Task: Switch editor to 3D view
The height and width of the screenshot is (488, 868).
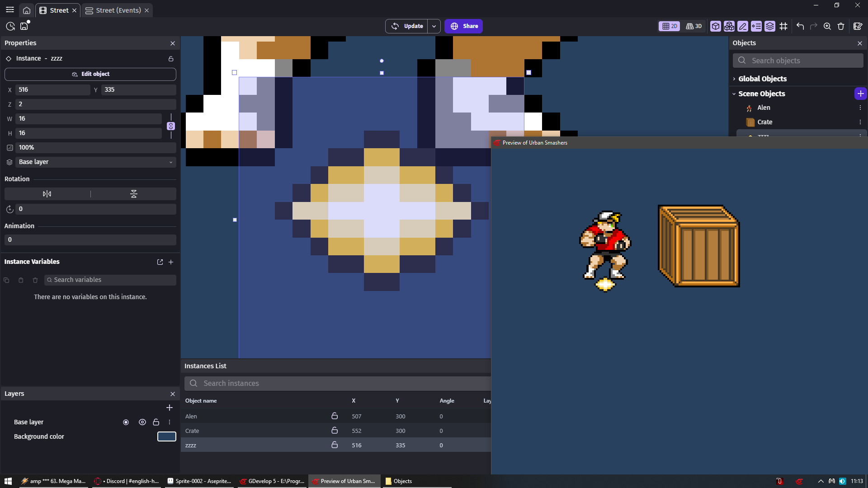Action: pyautogui.click(x=694, y=26)
